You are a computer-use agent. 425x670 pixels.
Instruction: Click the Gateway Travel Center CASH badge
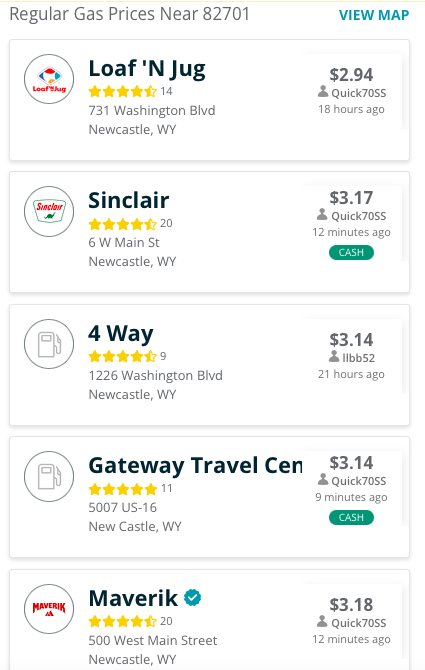[351, 517]
